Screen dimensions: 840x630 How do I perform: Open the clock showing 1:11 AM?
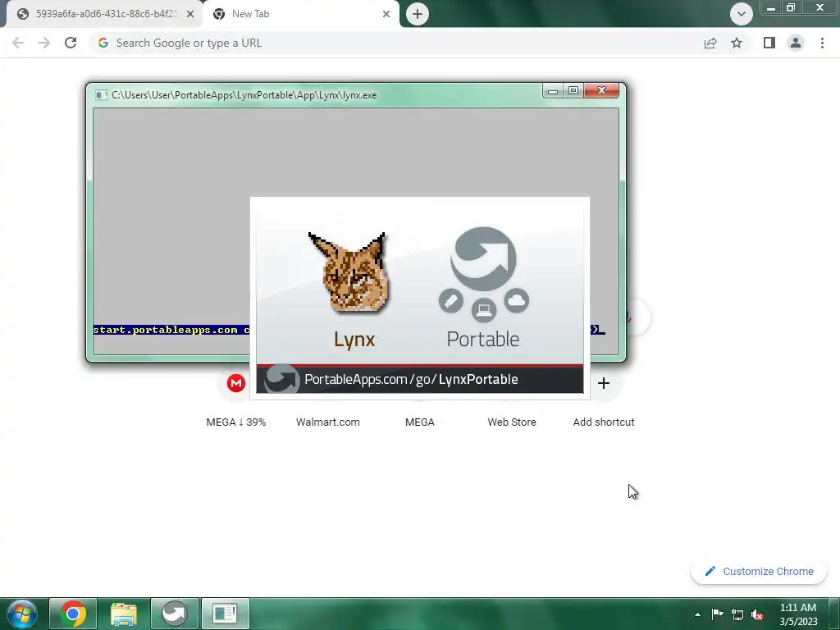[x=798, y=614]
